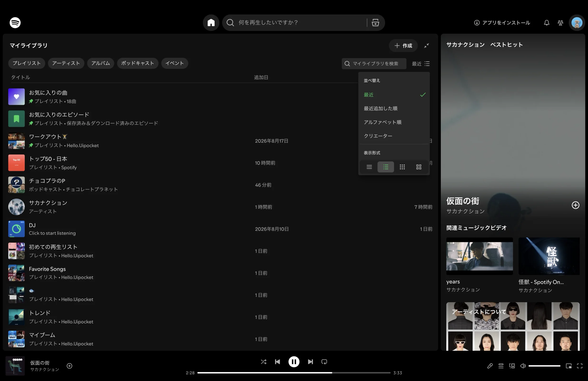Screen dimensions: 588x381
Task: Open the アーティストについて card
Action: [x=513, y=326]
